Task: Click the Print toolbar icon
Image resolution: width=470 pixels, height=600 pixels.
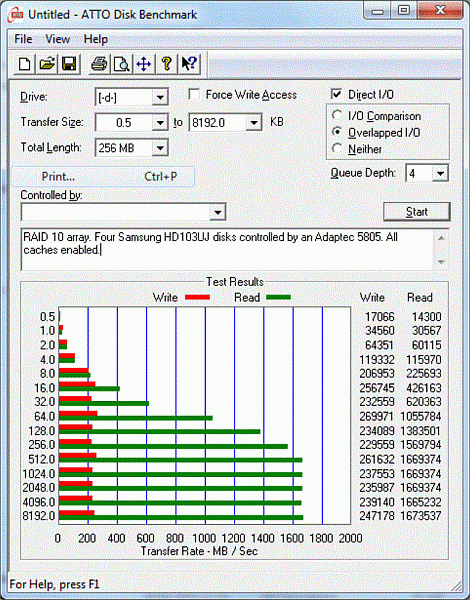Action: [99, 64]
